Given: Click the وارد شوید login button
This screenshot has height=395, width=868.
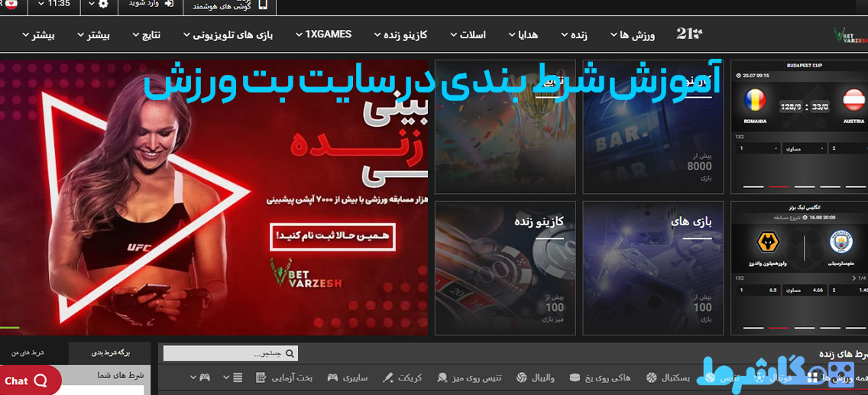Looking at the screenshot, I should 151,4.
